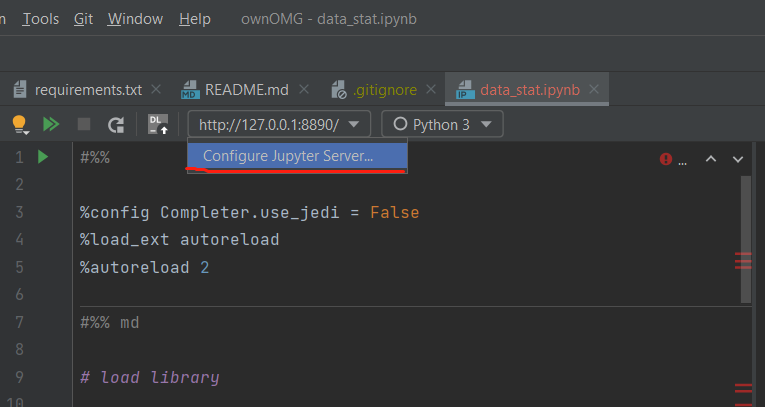
Task: Click the gray stop kernel button
Action: (x=84, y=124)
